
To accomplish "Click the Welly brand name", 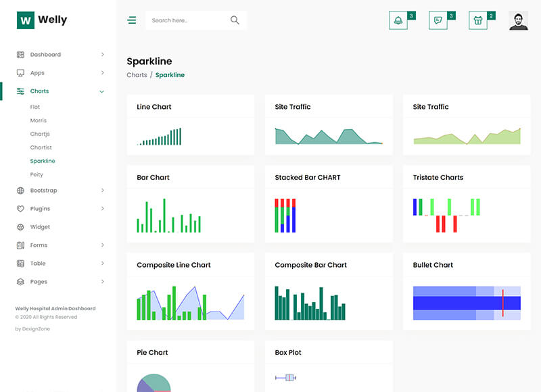I will coord(53,20).
